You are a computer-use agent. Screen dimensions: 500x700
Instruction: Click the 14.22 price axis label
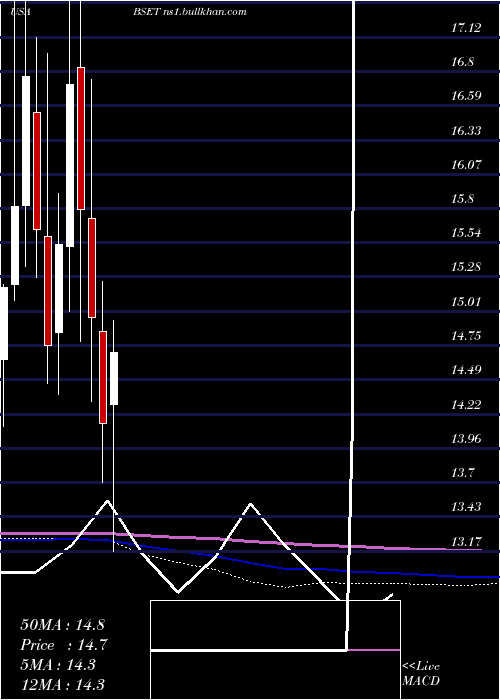click(466, 404)
